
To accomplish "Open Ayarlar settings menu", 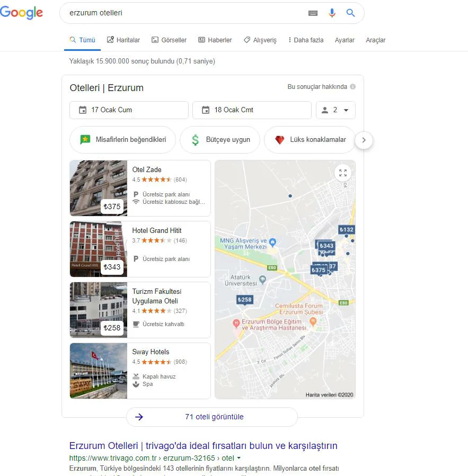I will (x=345, y=40).
